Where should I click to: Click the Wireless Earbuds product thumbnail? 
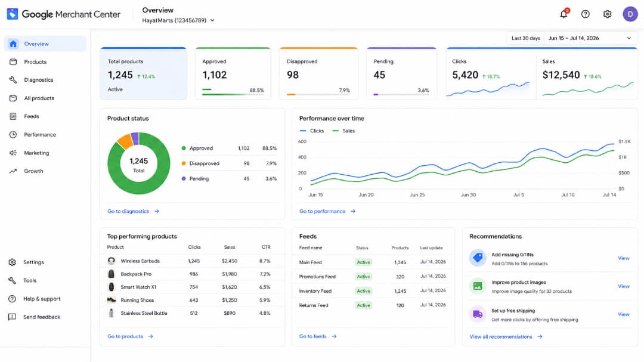112,261
